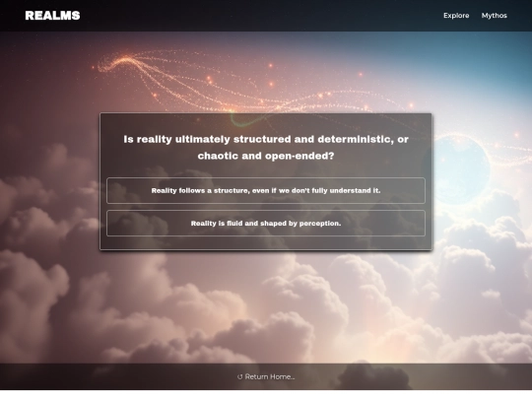
Task: Choose 'Reality follows a structure' answer
Action: point(266,191)
